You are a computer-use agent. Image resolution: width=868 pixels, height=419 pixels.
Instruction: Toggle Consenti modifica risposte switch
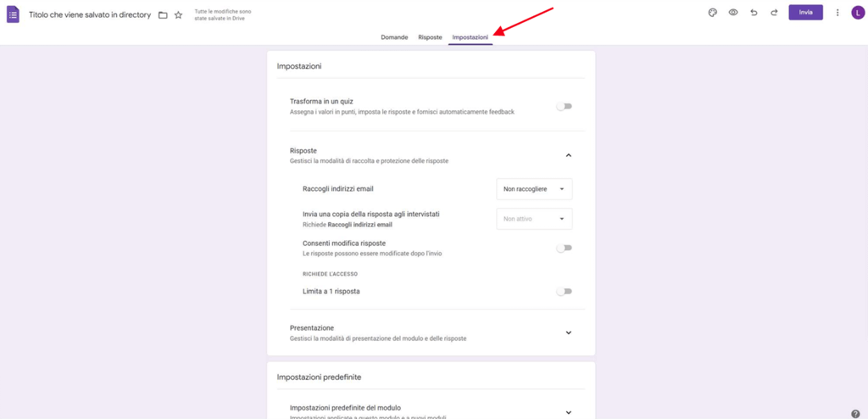tap(564, 249)
